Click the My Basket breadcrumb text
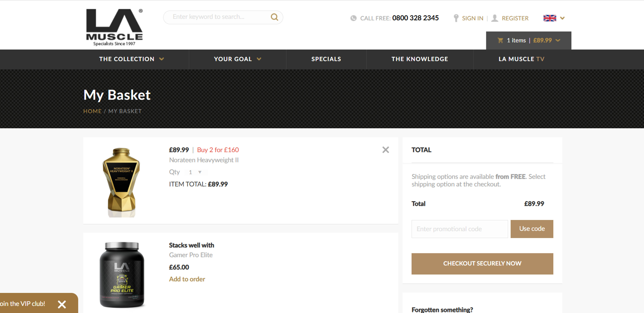644x313 pixels. [125, 111]
